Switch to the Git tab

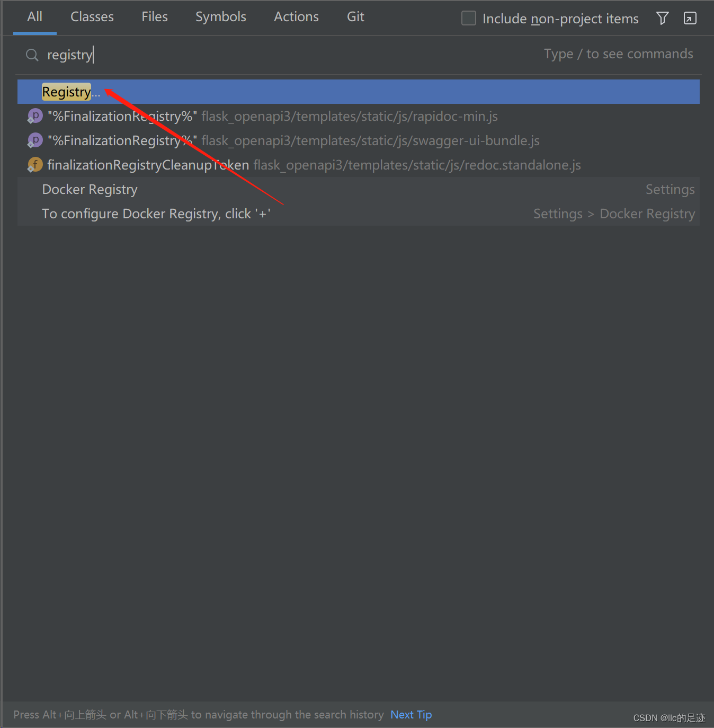tap(355, 16)
